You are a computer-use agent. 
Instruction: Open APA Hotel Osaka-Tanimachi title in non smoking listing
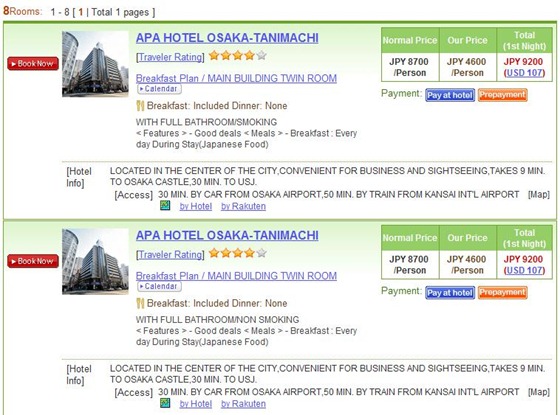(x=227, y=235)
